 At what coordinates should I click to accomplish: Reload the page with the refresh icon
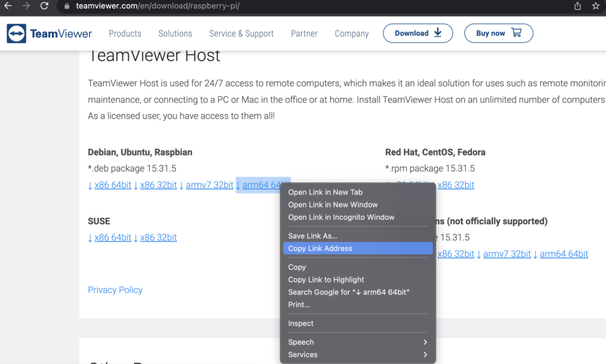(x=44, y=6)
